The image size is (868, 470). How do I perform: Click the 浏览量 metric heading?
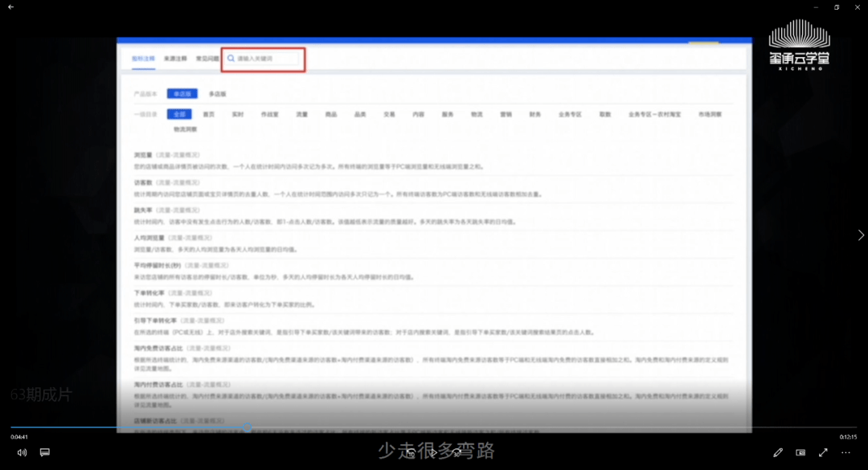(x=143, y=155)
